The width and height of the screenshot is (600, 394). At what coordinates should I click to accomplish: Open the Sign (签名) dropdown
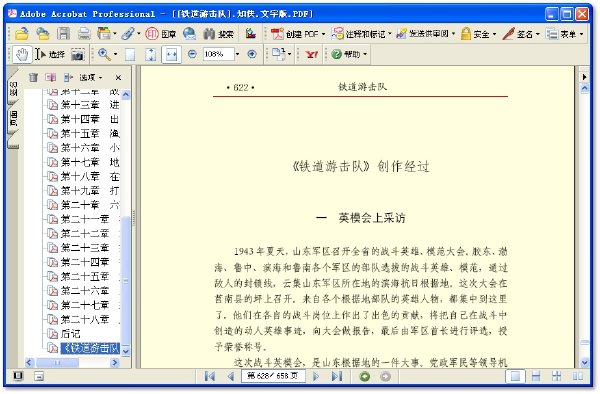[521, 34]
